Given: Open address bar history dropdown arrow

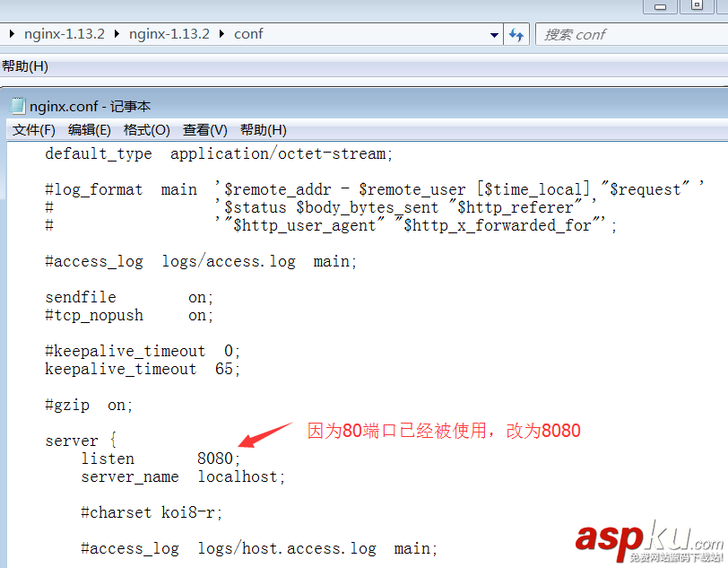Looking at the screenshot, I should (494, 35).
